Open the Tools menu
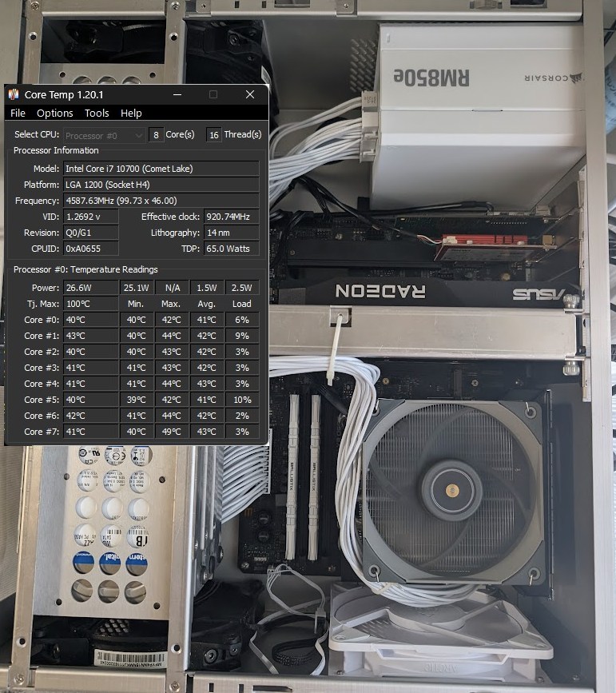Image resolution: width=616 pixels, height=693 pixels. click(x=97, y=114)
